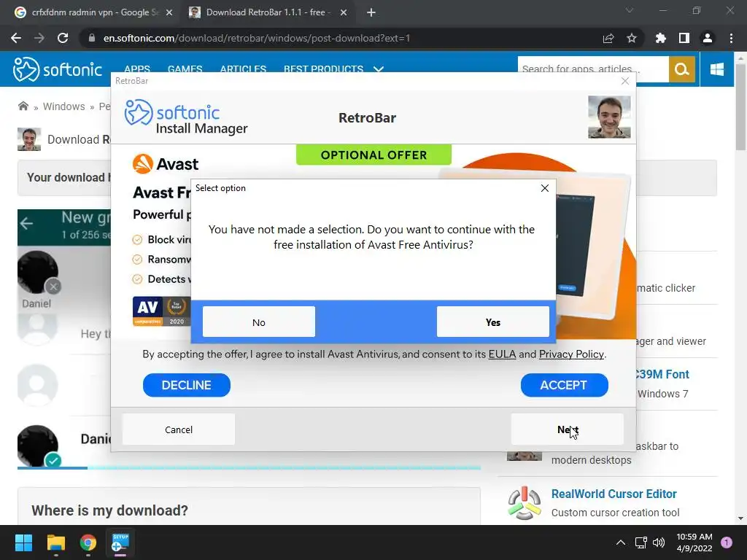Close the Select option dialog
Screen dimensions: 747x560
[x=545, y=188]
